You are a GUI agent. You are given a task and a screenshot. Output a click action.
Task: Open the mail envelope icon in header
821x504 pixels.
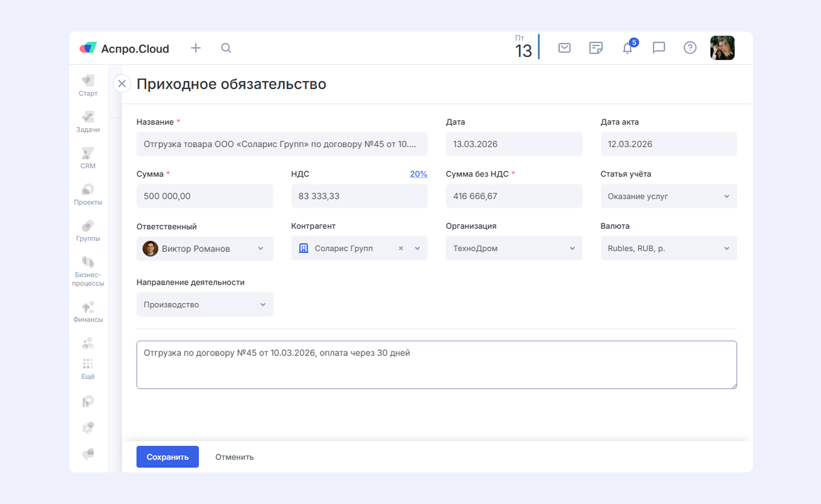click(x=564, y=48)
